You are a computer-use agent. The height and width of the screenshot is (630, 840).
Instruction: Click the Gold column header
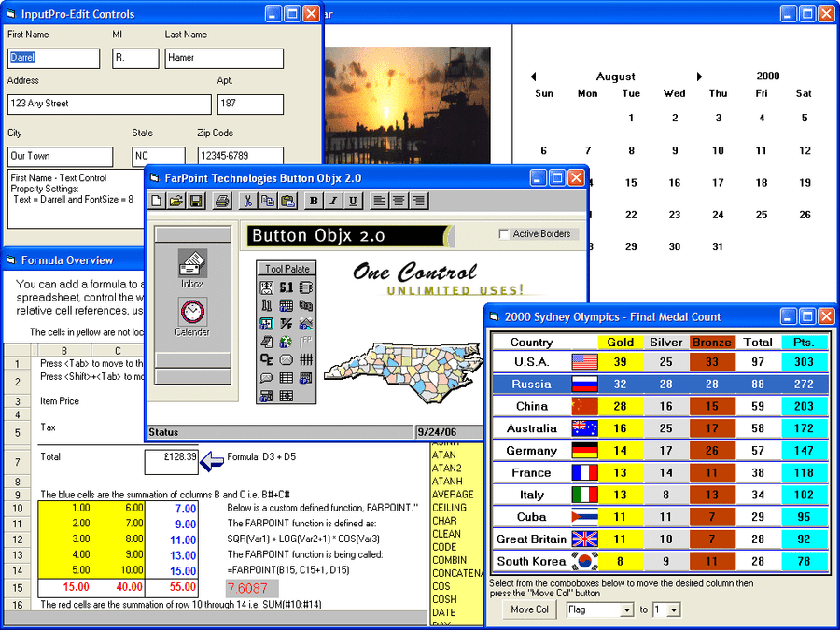pyautogui.click(x=620, y=343)
